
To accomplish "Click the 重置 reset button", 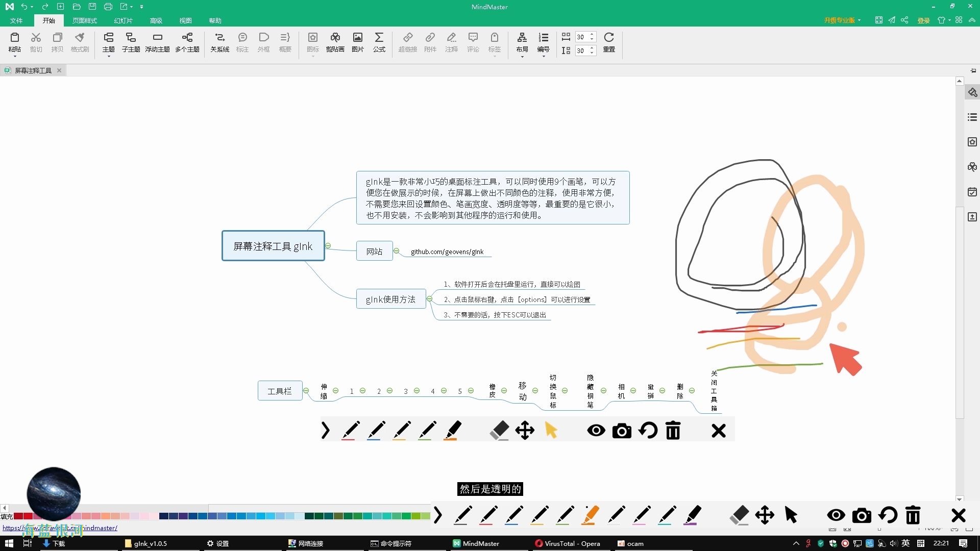I will pos(609,42).
